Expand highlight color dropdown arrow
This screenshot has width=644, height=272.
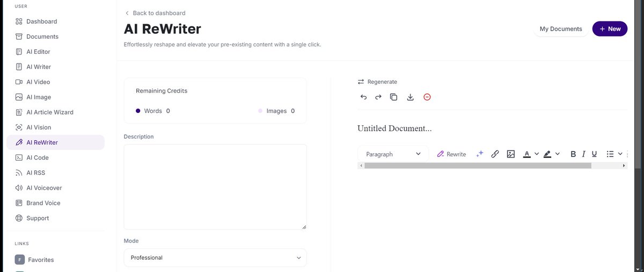(558, 154)
